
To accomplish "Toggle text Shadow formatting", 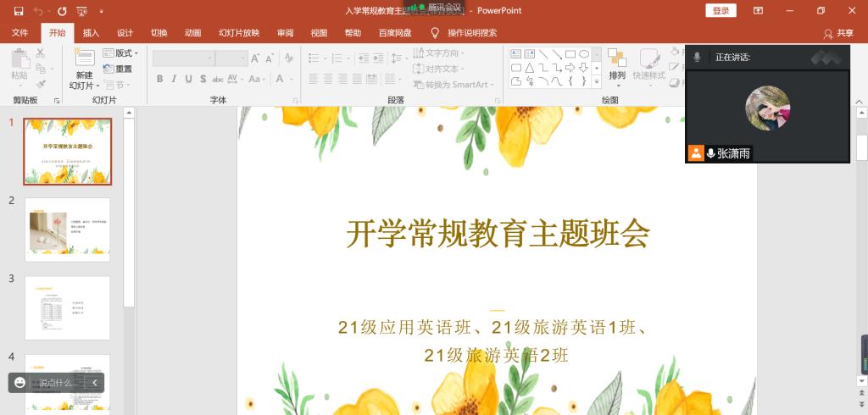I will click(203, 79).
